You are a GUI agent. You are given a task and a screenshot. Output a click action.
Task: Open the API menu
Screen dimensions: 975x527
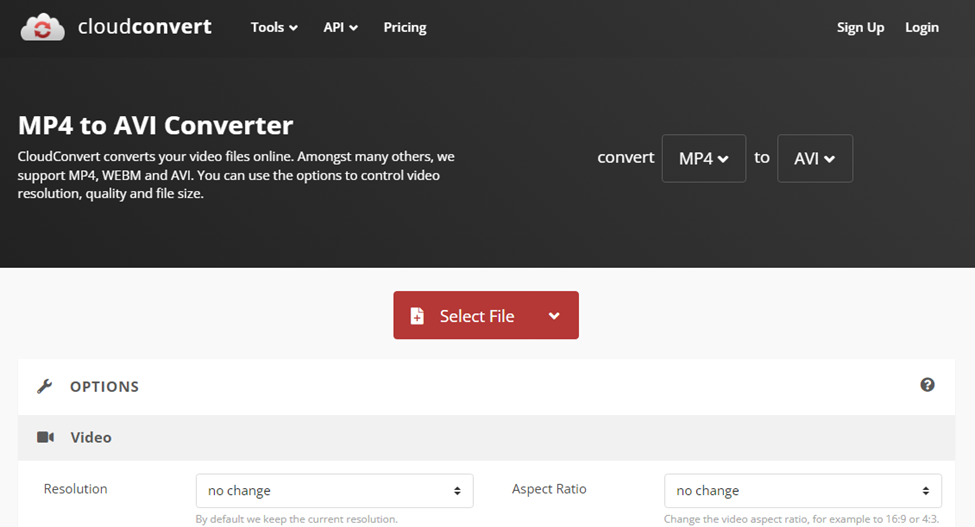340,27
